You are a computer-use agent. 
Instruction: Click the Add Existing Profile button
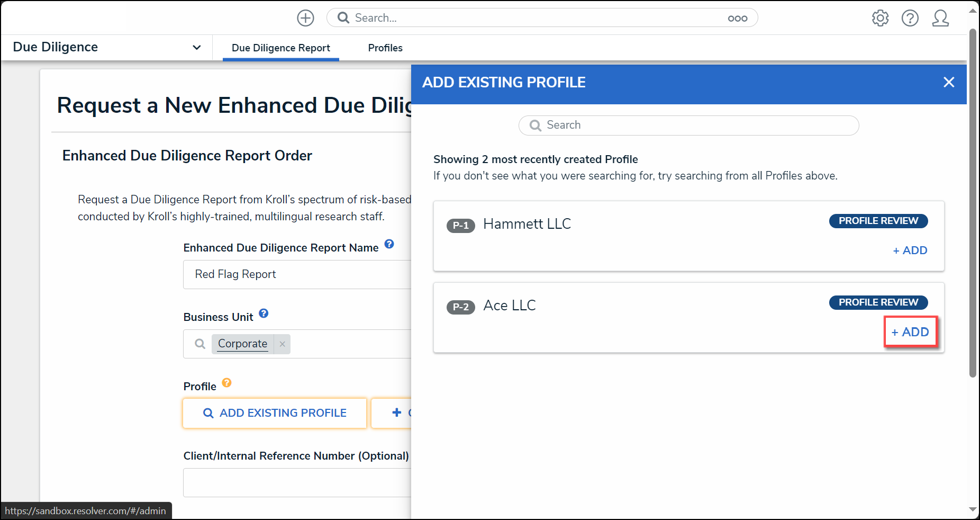click(275, 413)
